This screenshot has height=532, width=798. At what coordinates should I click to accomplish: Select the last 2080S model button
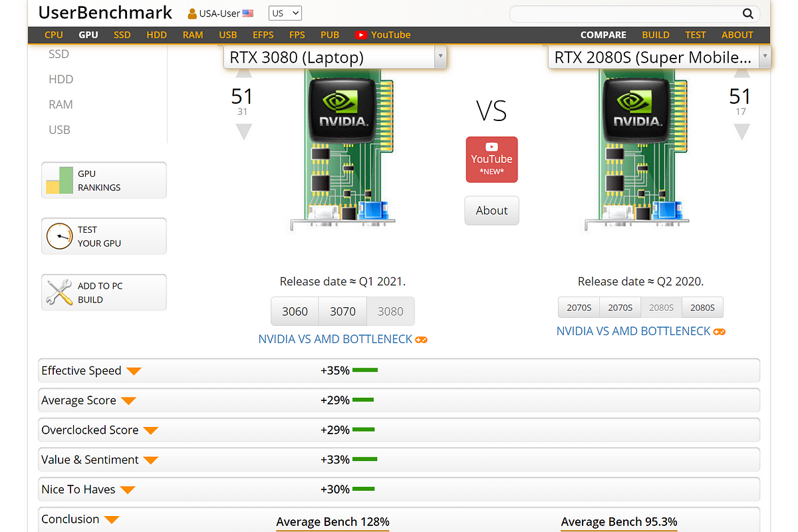702,307
